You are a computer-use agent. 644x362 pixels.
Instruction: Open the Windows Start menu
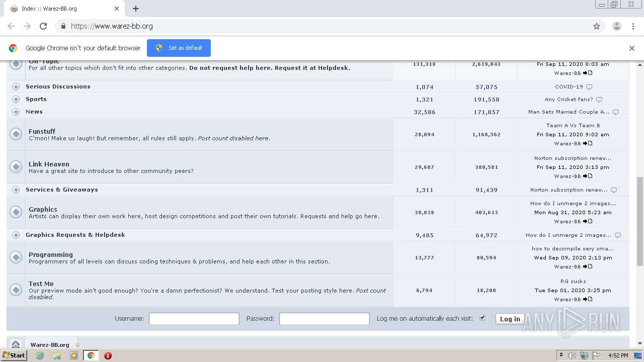14,355
